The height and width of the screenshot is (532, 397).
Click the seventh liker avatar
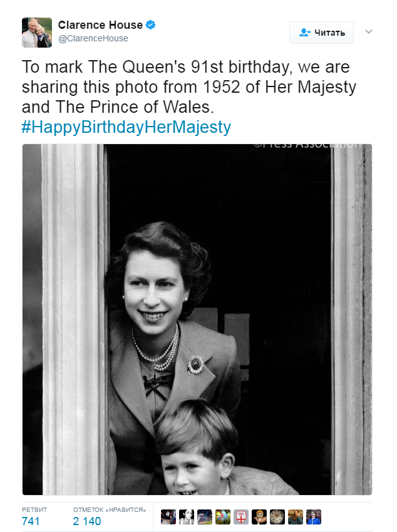tap(277, 517)
